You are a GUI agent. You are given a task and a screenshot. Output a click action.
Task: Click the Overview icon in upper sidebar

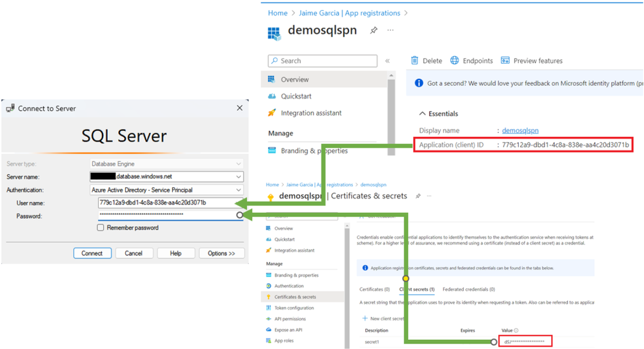272,79
